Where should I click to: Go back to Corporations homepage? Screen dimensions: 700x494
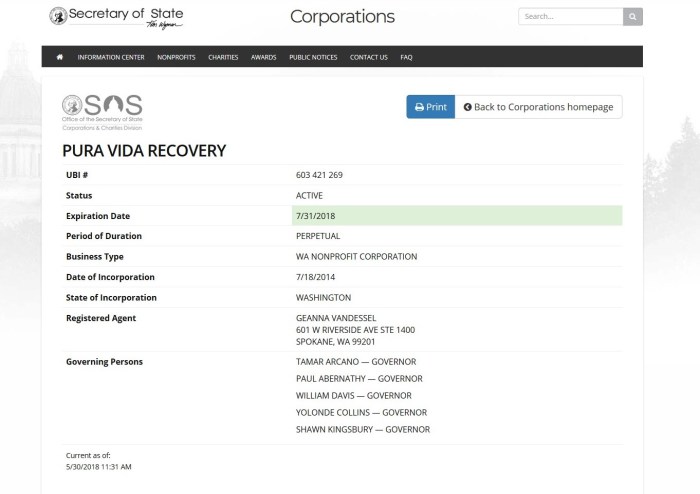538,107
